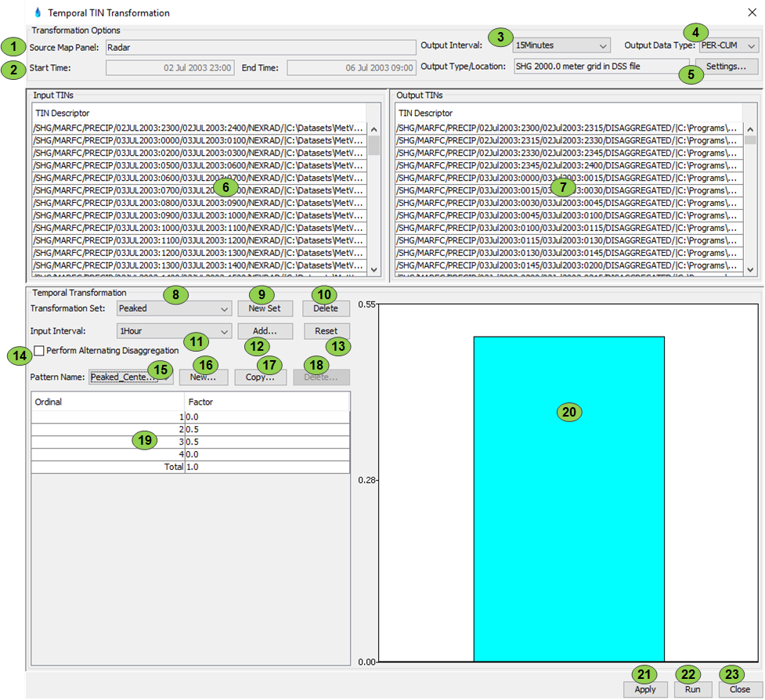
Task: Click the cyan bar in pattern chart
Action: [x=569, y=499]
